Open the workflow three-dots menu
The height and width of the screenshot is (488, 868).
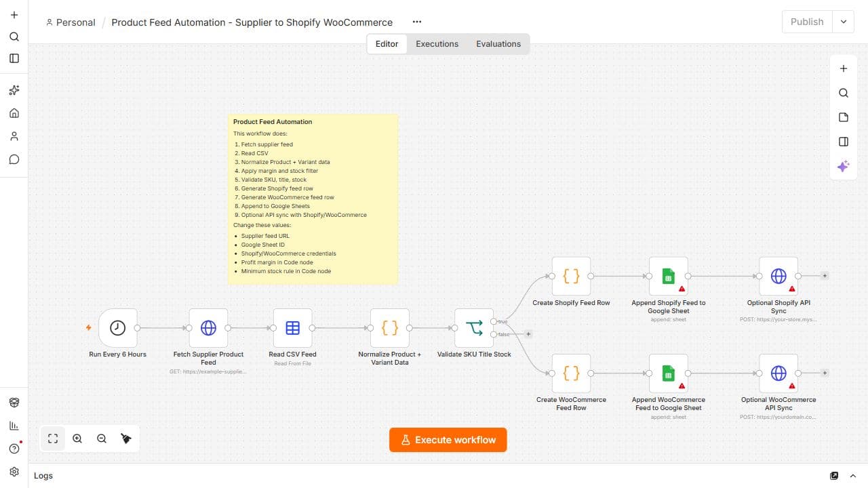[x=417, y=22]
